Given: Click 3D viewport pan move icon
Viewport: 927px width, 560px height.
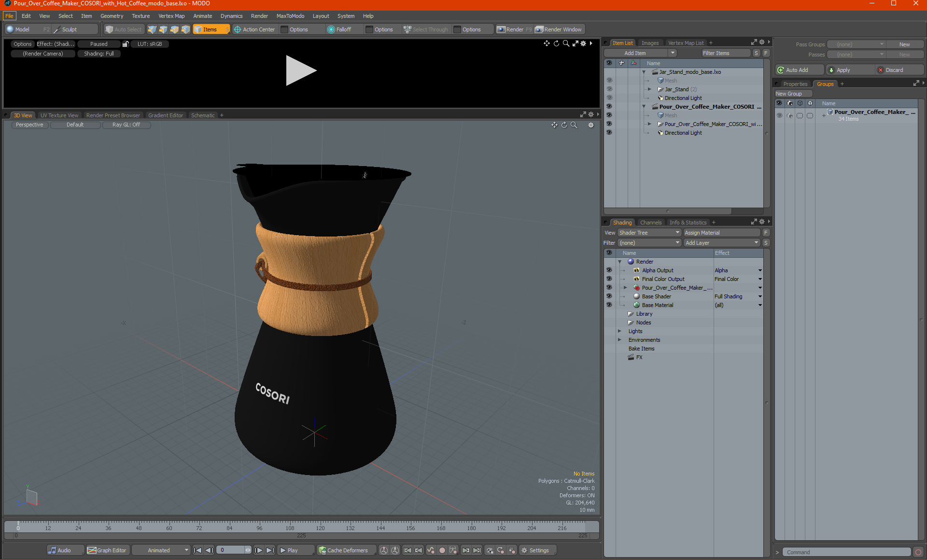Looking at the screenshot, I should (554, 125).
